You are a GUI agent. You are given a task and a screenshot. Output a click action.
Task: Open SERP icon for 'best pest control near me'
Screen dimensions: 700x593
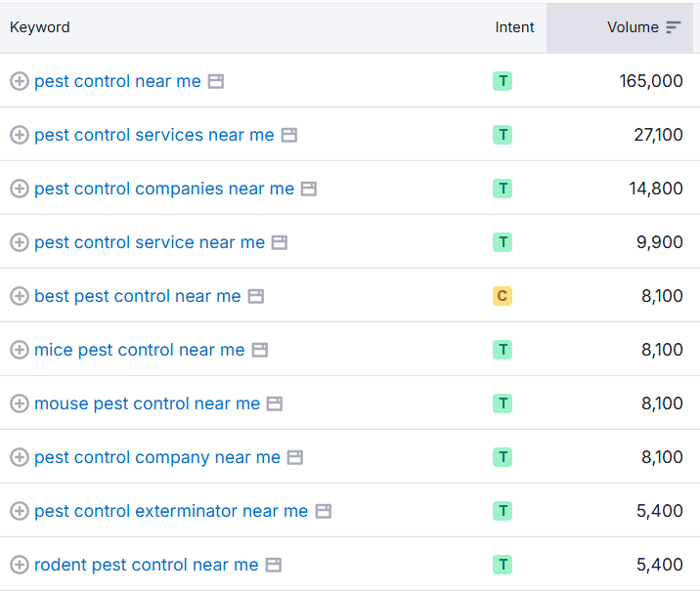[x=256, y=296]
